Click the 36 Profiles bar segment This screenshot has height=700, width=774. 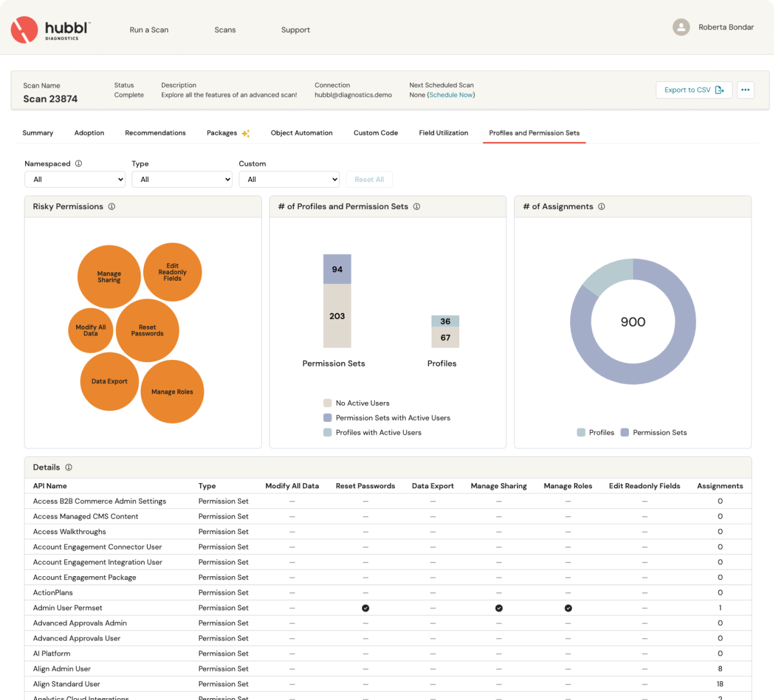click(x=446, y=321)
